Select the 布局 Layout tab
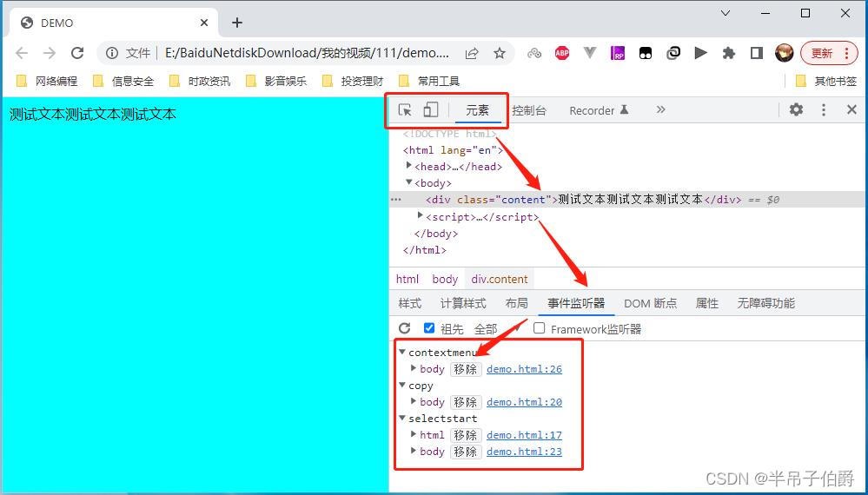 tap(516, 303)
